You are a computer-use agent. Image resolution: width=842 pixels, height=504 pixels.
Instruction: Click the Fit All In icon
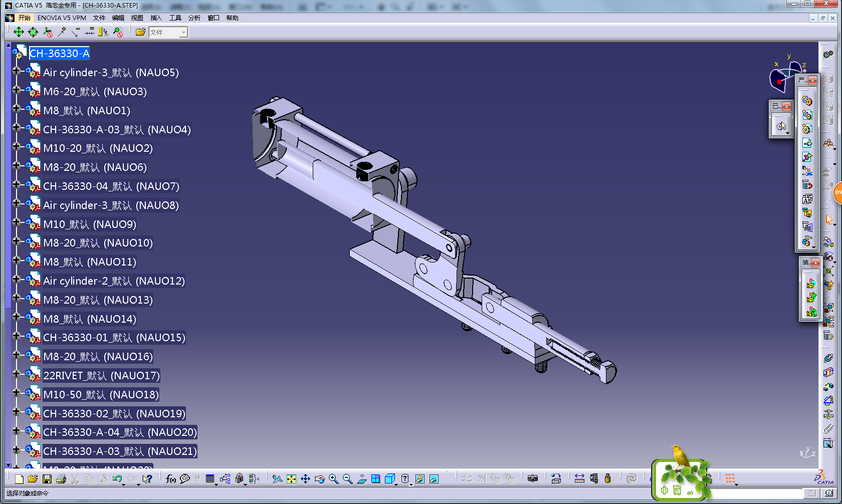point(291,479)
